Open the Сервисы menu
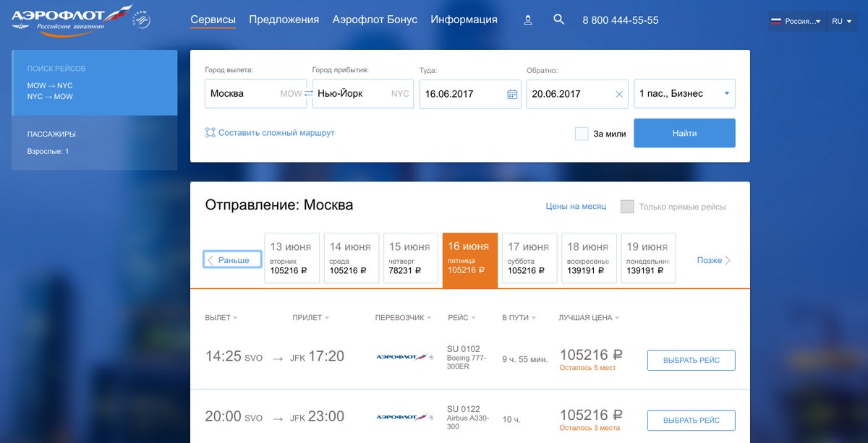The height and width of the screenshot is (443, 868). [x=213, y=20]
